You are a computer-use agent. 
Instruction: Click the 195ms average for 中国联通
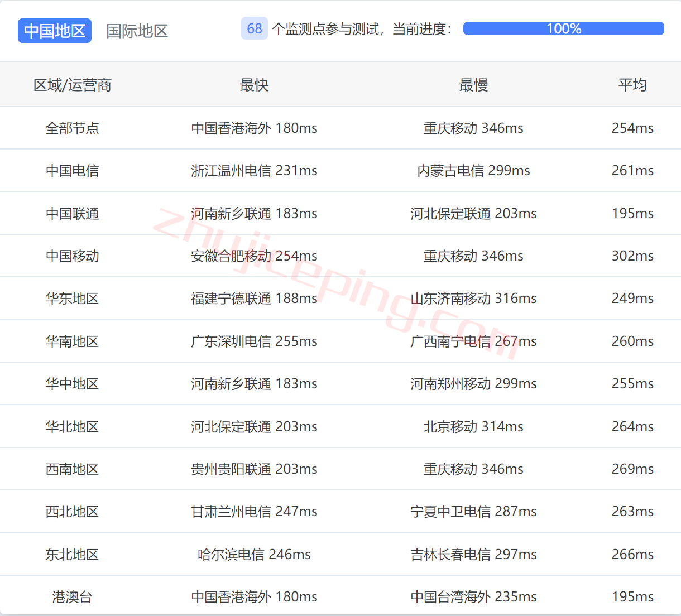click(632, 214)
